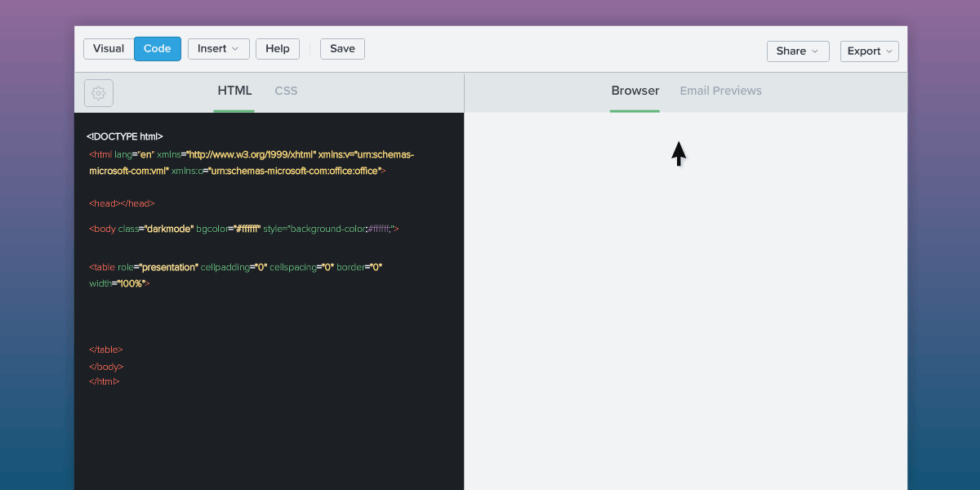Save the email with the Save button
This screenshot has height=490, width=980.
point(342,49)
